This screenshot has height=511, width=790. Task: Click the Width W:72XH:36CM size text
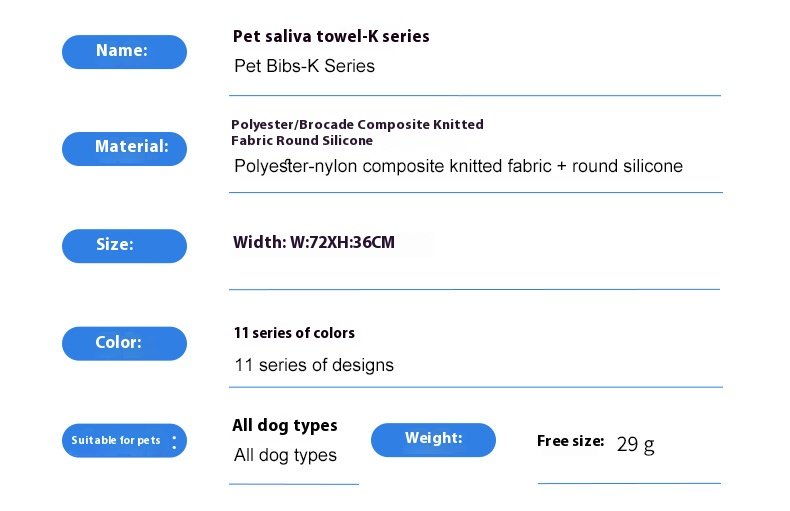click(x=313, y=242)
